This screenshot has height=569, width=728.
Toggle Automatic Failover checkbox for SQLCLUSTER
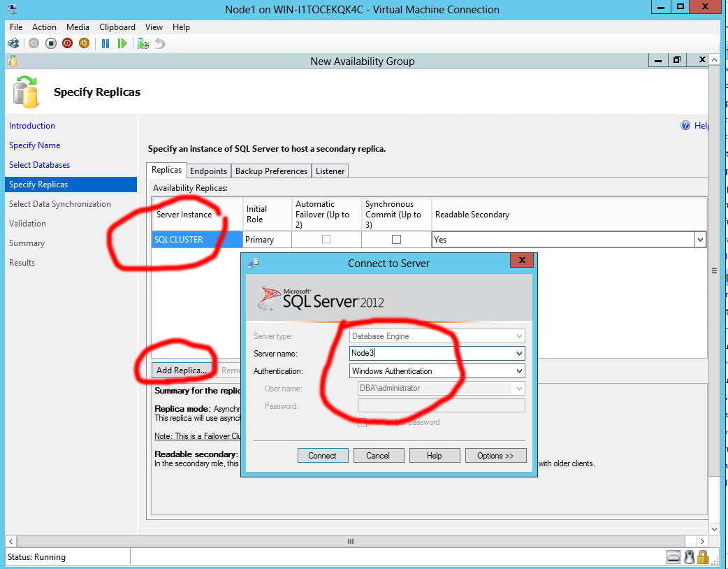pos(326,239)
